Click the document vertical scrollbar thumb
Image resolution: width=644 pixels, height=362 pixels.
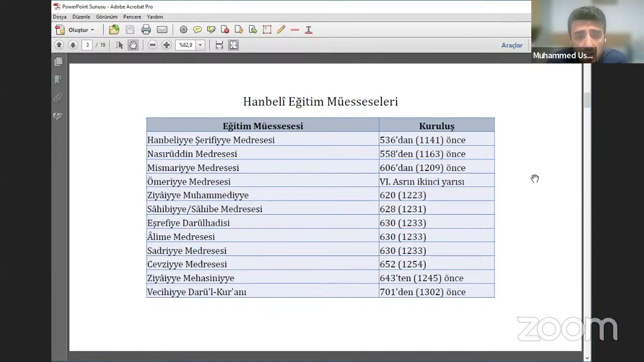[587, 100]
